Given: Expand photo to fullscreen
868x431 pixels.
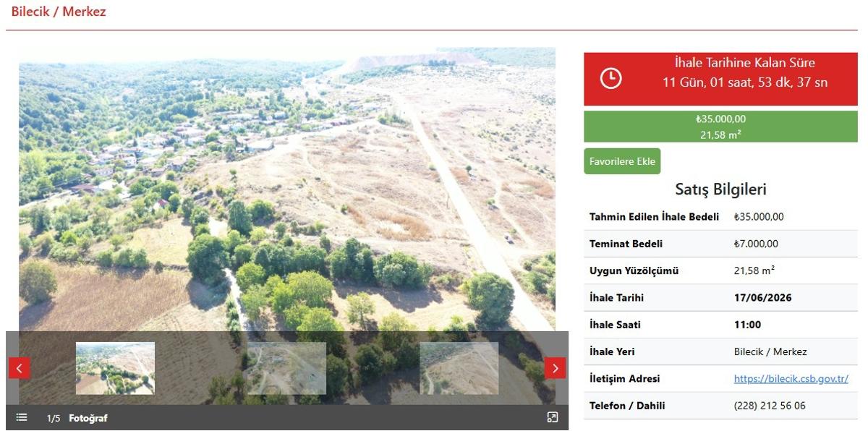Looking at the screenshot, I should point(553,417).
